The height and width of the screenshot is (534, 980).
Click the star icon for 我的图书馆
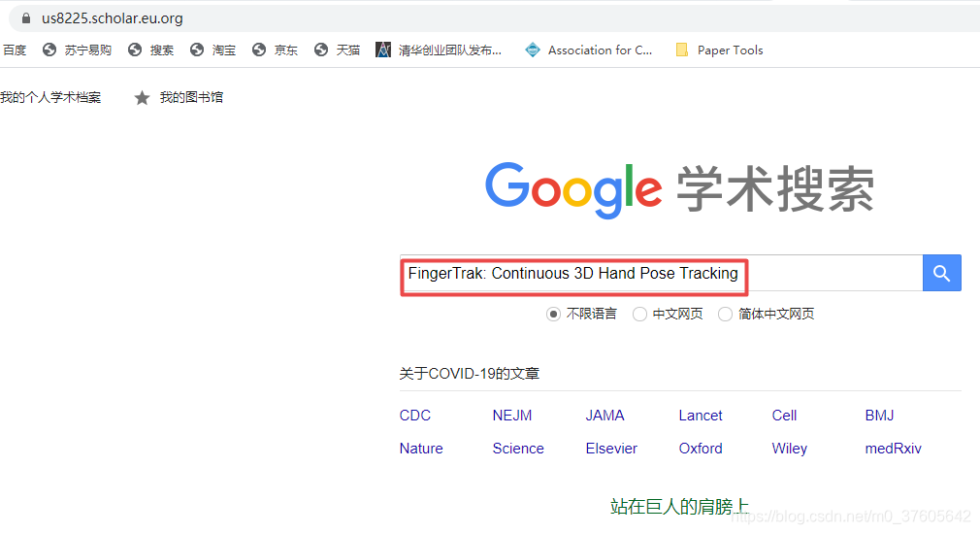pyautogui.click(x=142, y=97)
